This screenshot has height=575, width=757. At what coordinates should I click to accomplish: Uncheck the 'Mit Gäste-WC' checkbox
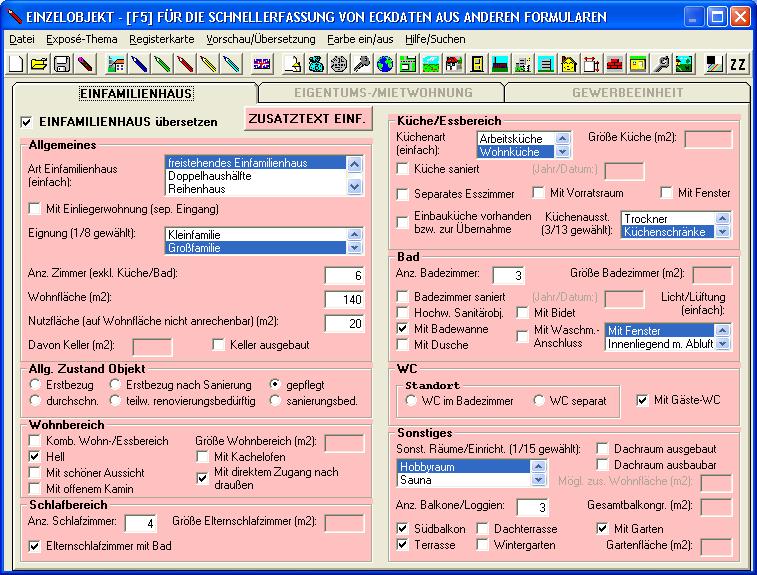point(642,401)
